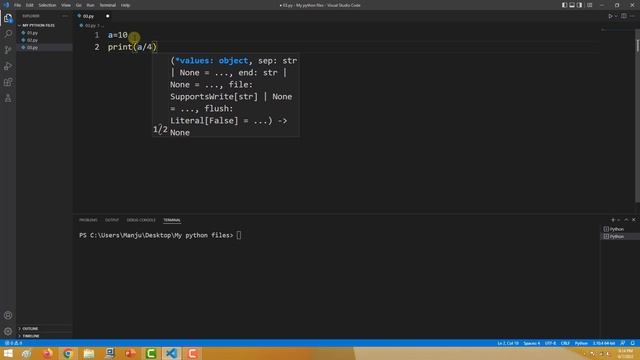Switch to the Debug Console tab
The image size is (640, 360).
141,220
